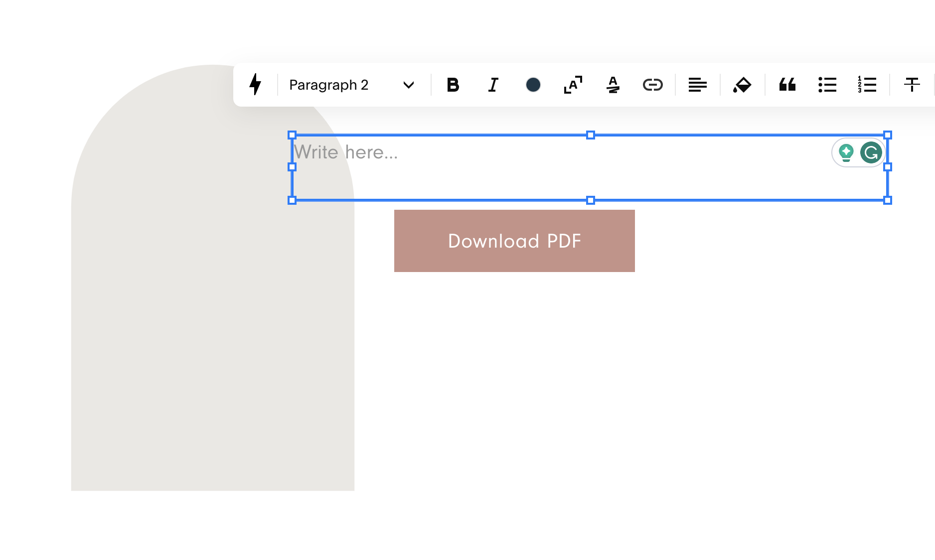Click the lightning bolt quick actions icon
Screen dimensions: 935x560
255,85
